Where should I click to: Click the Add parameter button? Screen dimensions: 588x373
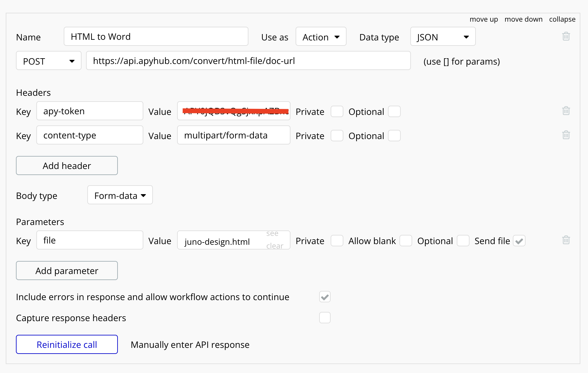pyautogui.click(x=67, y=271)
